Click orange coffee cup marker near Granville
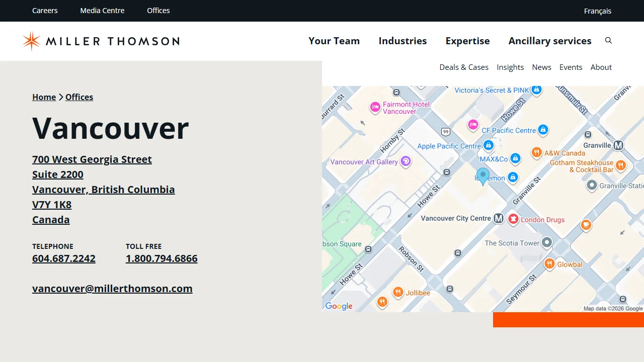 click(x=586, y=225)
